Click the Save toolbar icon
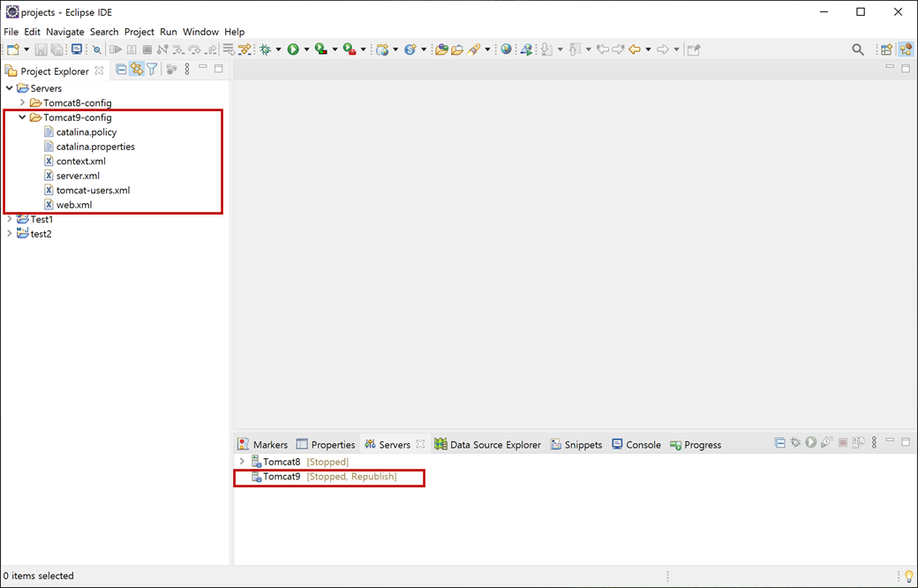918x588 pixels. coord(41,49)
